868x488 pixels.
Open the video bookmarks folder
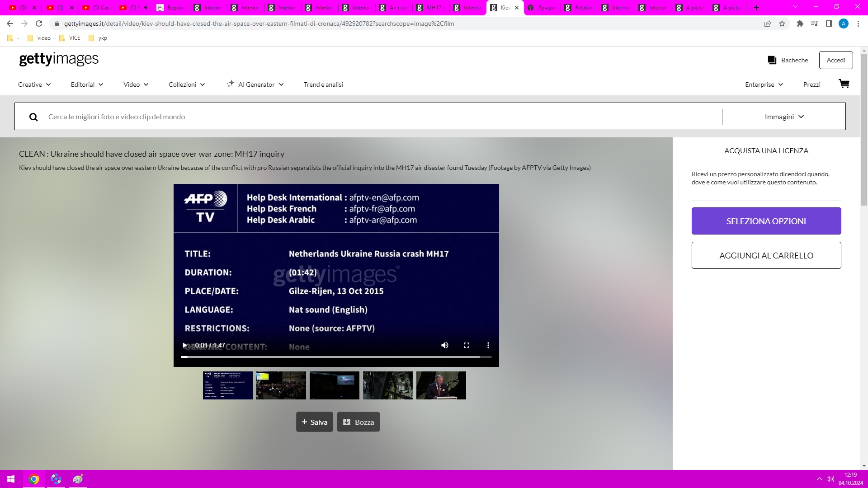39,38
